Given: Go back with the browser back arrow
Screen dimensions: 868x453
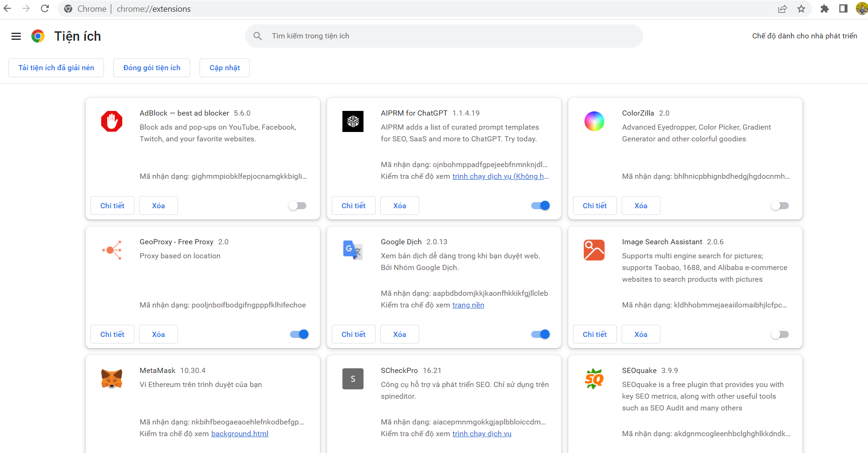Looking at the screenshot, I should pyautogui.click(x=7, y=8).
